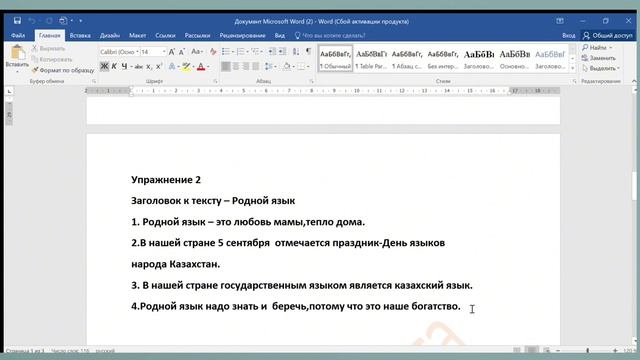Clear all formatting eraser icon
The width and height of the screenshot is (640, 360).
213,52
